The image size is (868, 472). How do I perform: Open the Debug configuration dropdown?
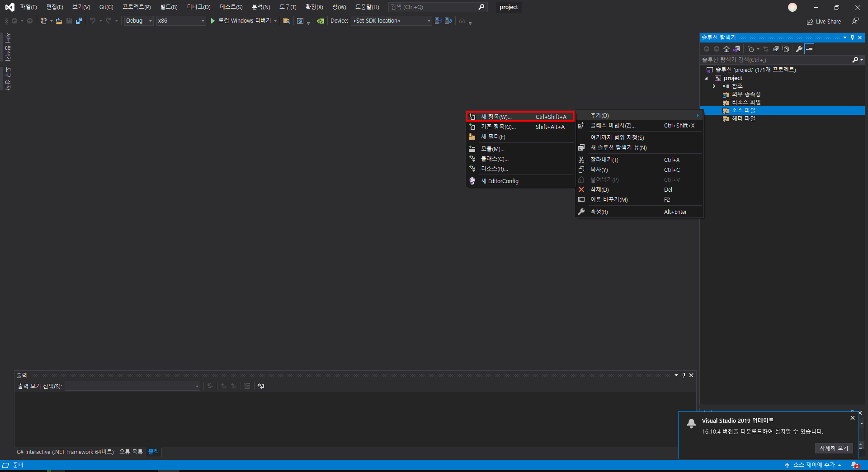(x=139, y=21)
